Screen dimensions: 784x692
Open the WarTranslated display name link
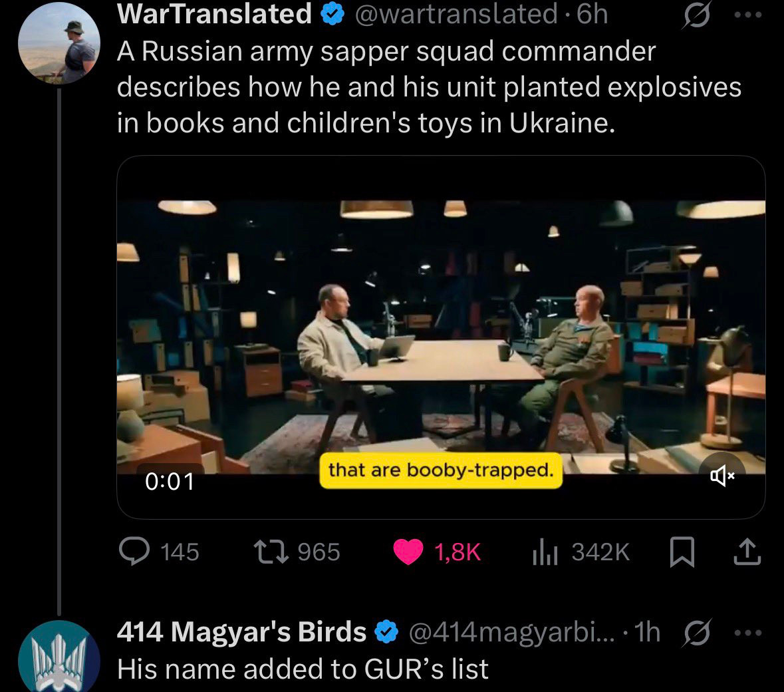215,13
